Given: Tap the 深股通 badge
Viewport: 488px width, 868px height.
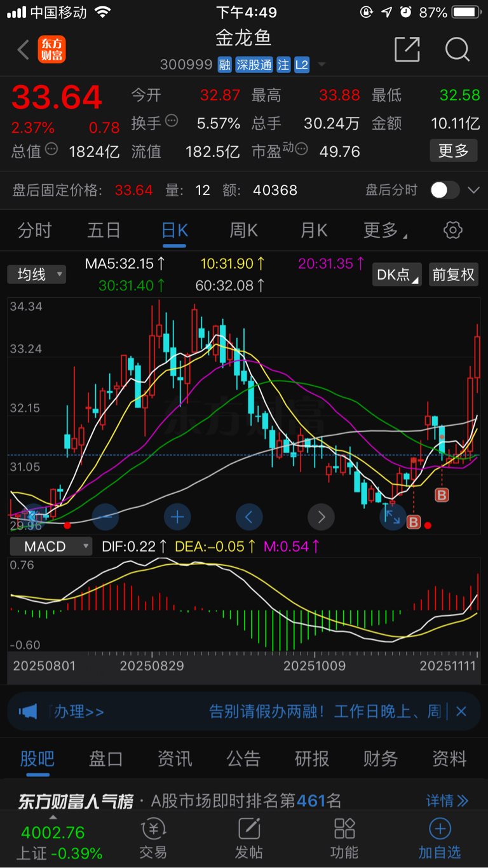Looking at the screenshot, I should pyautogui.click(x=254, y=64).
